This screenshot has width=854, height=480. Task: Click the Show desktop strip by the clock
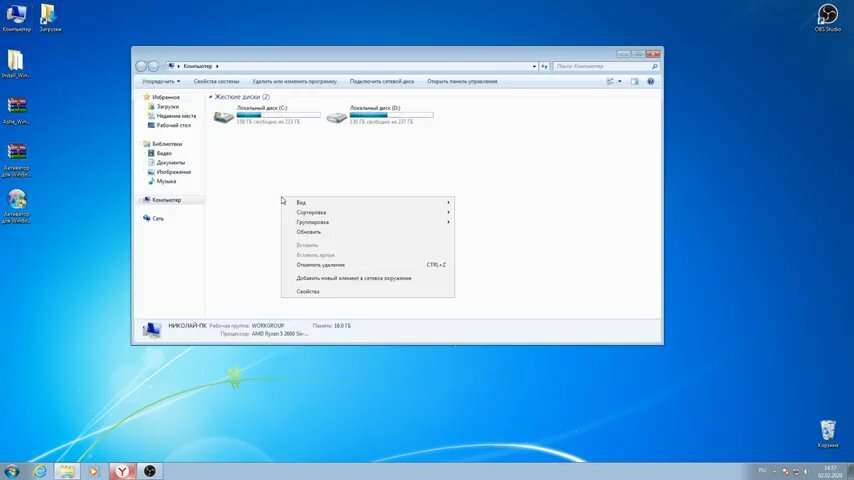(850, 471)
